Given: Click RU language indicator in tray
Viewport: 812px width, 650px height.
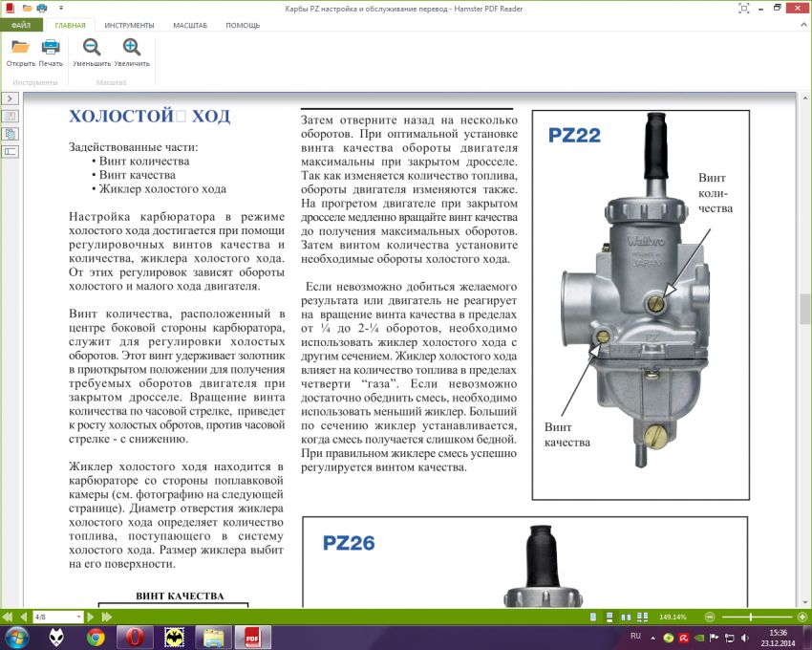Looking at the screenshot, I should coord(635,636).
